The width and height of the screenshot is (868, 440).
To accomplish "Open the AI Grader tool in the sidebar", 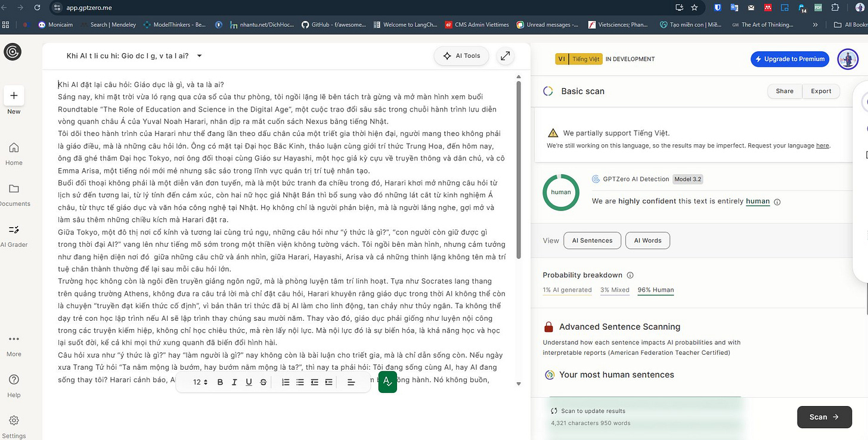I will [14, 236].
